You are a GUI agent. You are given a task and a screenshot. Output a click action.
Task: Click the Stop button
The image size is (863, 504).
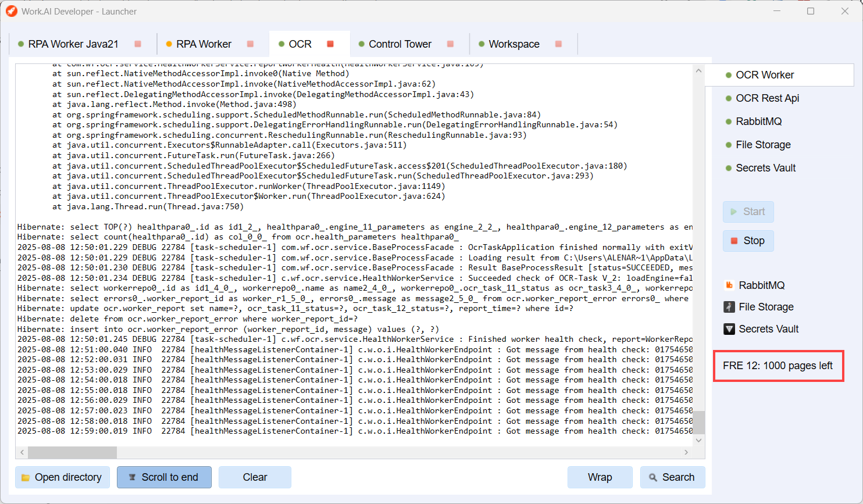pos(748,241)
